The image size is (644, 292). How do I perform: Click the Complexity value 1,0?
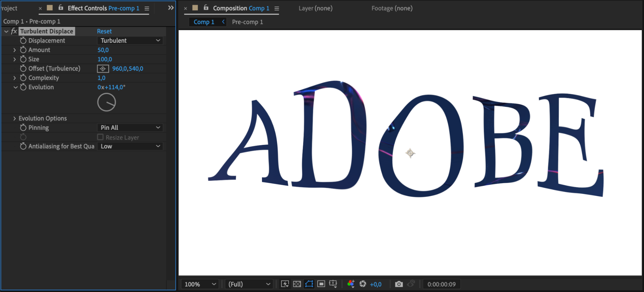(x=101, y=78)
